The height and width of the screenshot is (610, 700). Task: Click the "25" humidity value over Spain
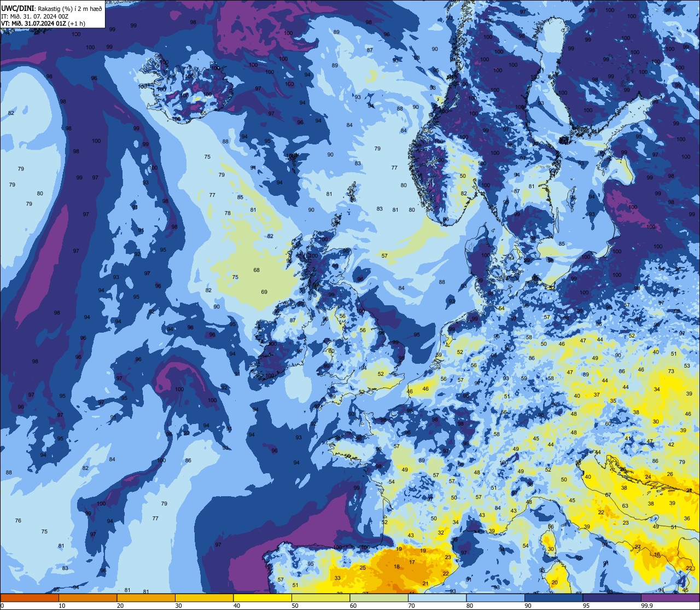[363, 568]
